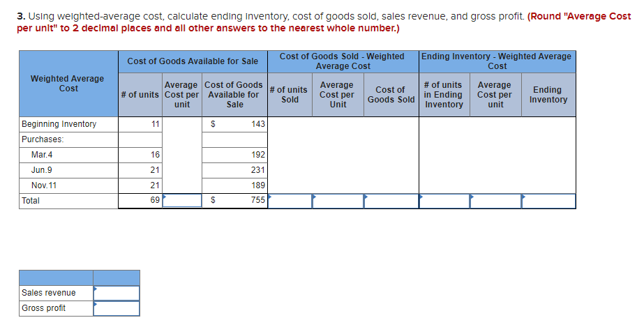Select the Weighted Average Cost header cell

(68, 84)
